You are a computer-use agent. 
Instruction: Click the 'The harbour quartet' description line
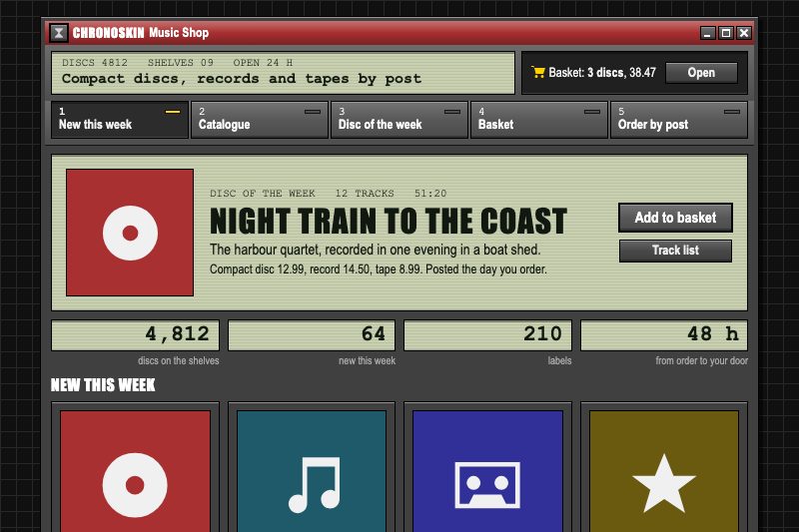376,250
